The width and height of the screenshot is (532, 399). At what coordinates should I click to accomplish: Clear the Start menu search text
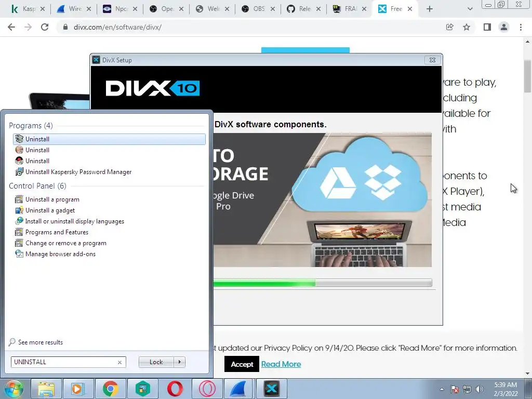120,362
